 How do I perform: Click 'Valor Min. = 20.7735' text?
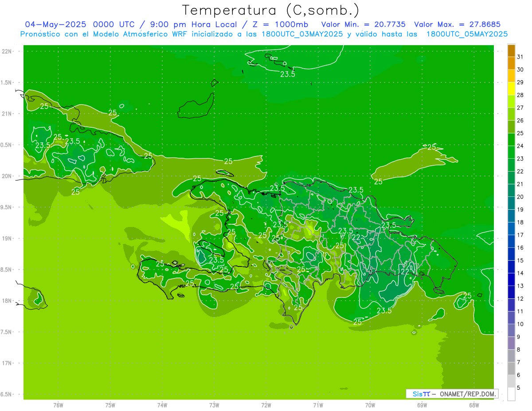point(363,24)
